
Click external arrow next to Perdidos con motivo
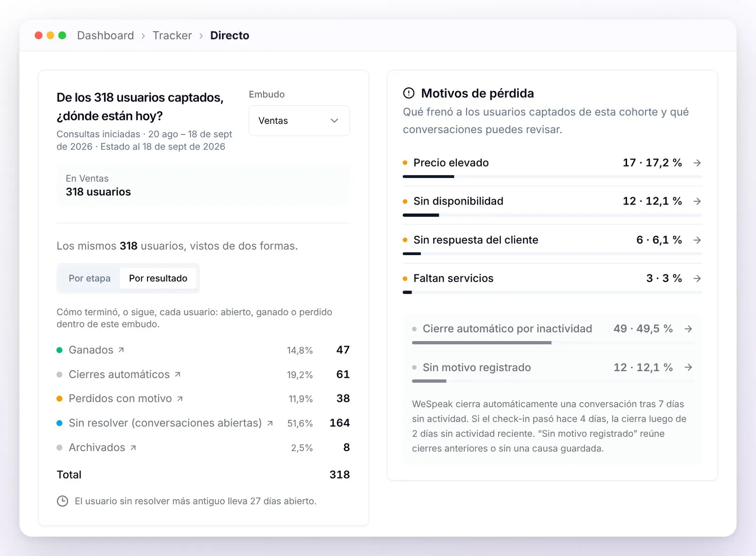pyautogui.click(x=180, y=399)
